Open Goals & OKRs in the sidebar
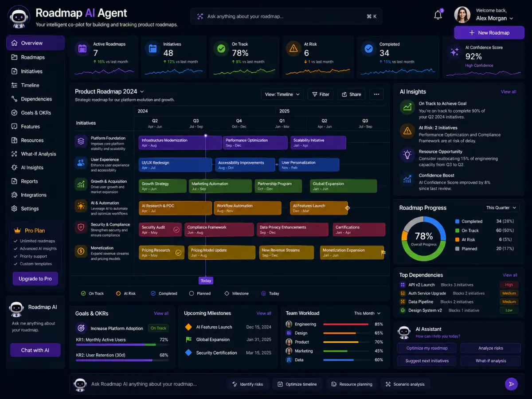 tap(35, 113)
